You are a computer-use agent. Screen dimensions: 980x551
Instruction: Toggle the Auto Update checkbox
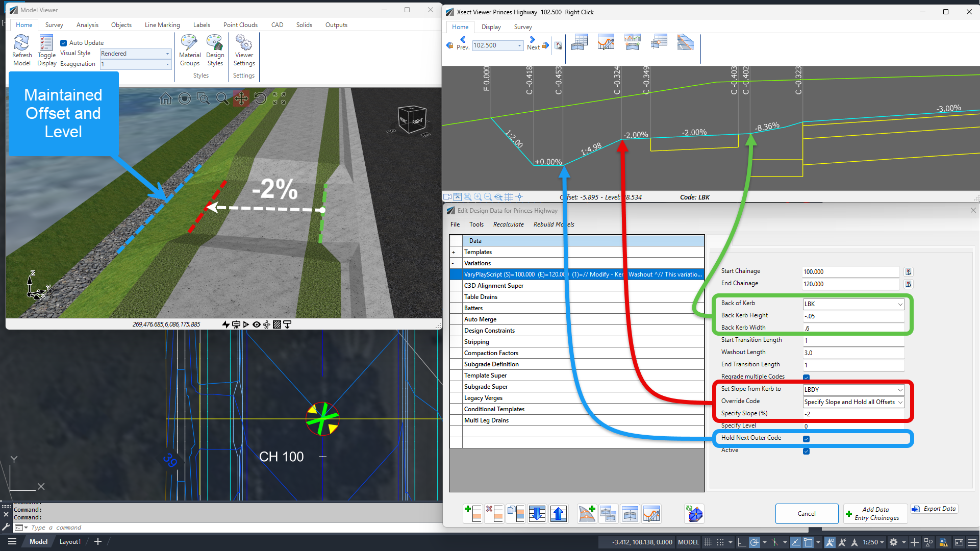pos(64,43)
